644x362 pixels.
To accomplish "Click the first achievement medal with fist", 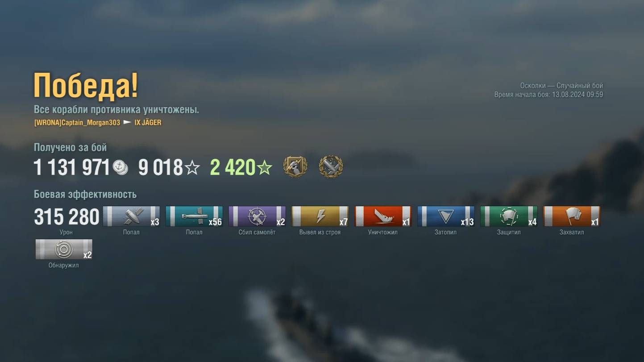I will tap(295, 167).
